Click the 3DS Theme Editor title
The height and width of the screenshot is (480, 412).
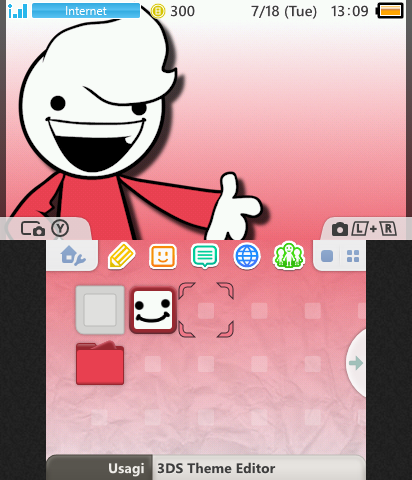[216, 468]
